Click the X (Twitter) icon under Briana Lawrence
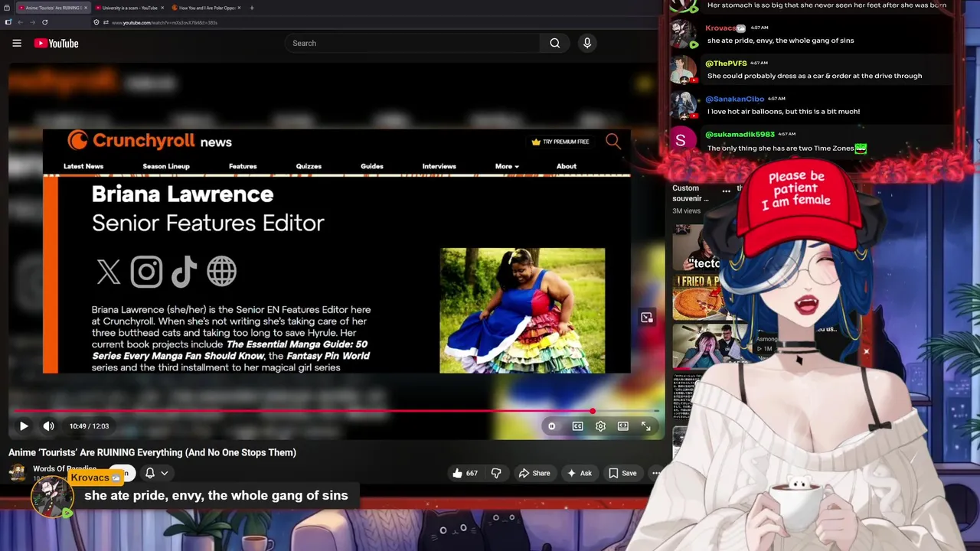The height and width of the screenshot is (551, 980). pos(109,272)
